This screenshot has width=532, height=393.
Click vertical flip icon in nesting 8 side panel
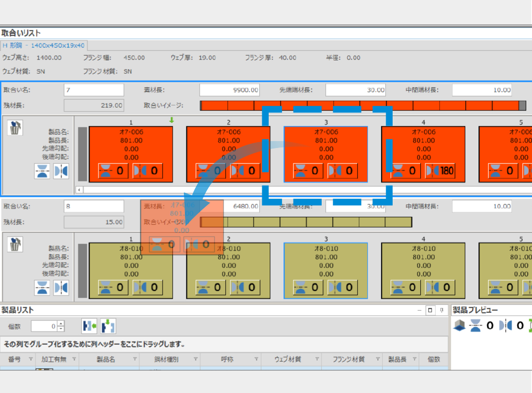(42, 287)
